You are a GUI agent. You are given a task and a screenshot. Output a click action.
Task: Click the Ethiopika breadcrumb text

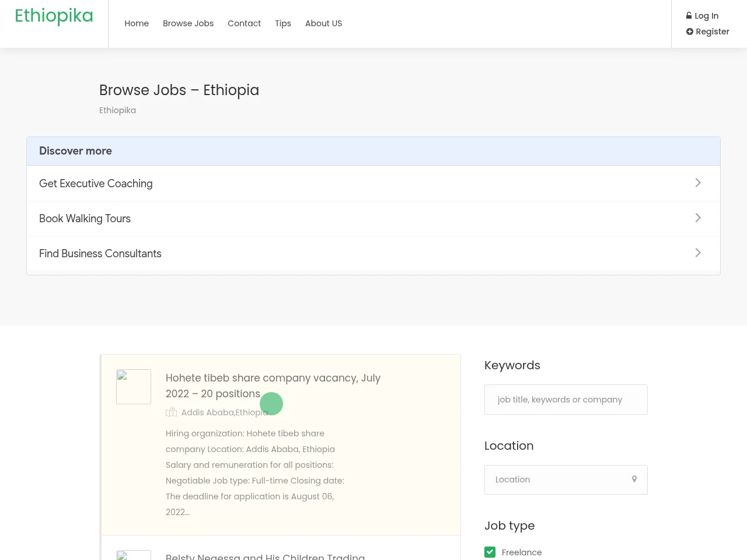pyautogui.click(x=117, y=110)
